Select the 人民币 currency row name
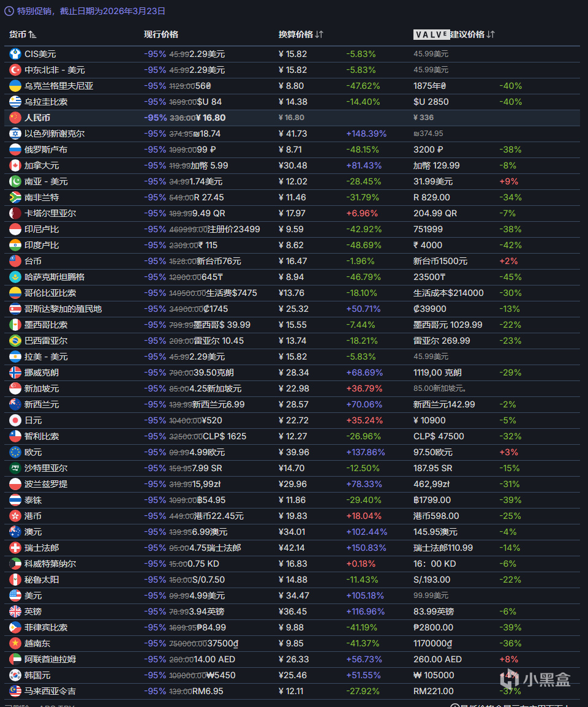The height and width of the screenshot is (707, 588). coord(37,118)
